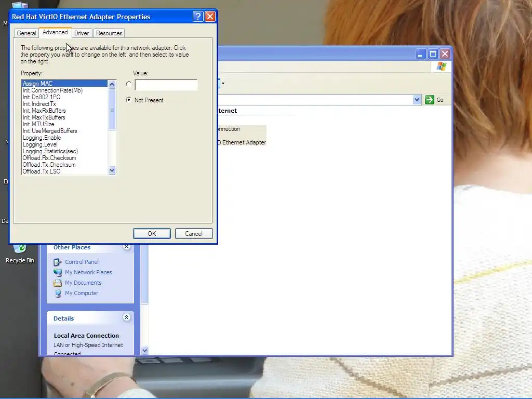This screenshot has height=399, width=532.
Task: Click the green Go arrow icon
Action: coord(430,100)
